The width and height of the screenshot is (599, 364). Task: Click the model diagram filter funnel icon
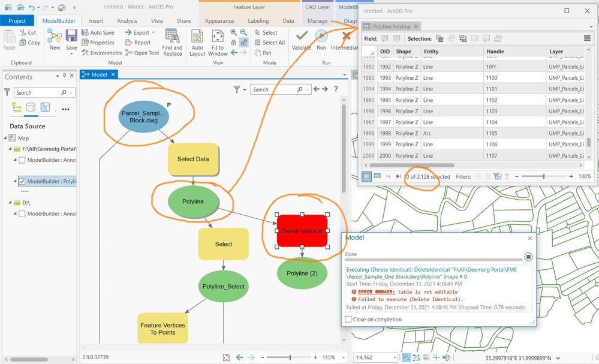[237, 89]
